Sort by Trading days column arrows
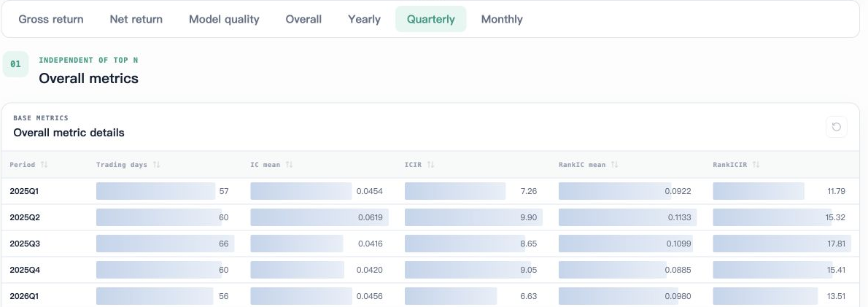Viewport: 868px width, 307px height. click(x=157, y=165)
